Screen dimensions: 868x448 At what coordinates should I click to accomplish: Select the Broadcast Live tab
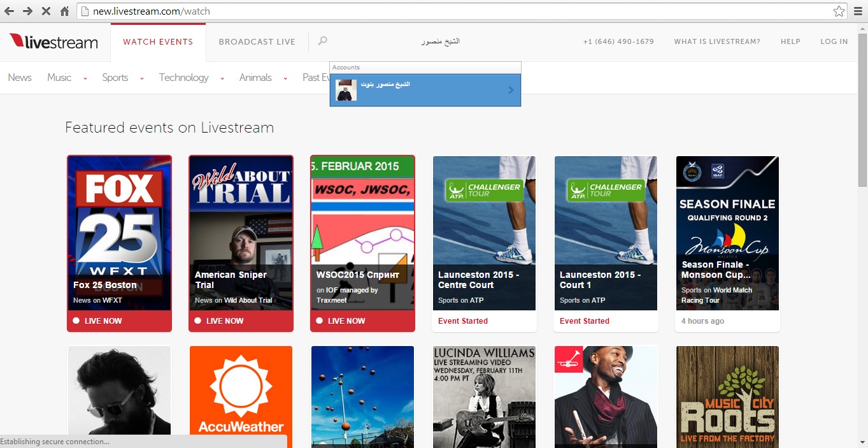point(257,42)
